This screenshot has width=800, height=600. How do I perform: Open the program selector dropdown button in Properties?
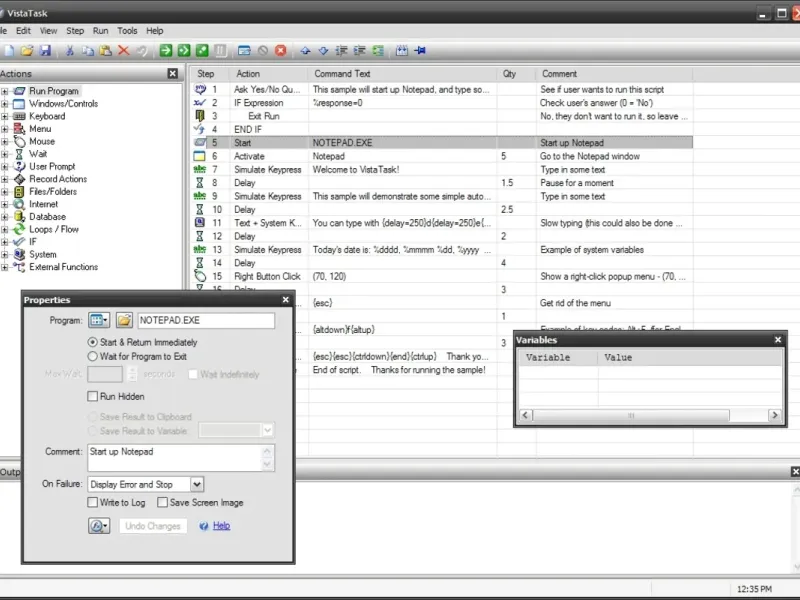tap(99, 320)
